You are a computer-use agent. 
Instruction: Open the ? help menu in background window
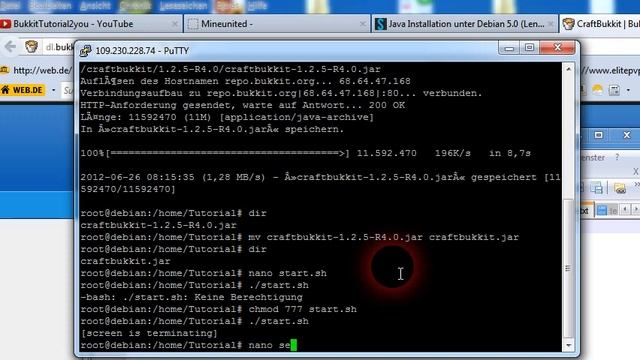(x=617, y=157)
